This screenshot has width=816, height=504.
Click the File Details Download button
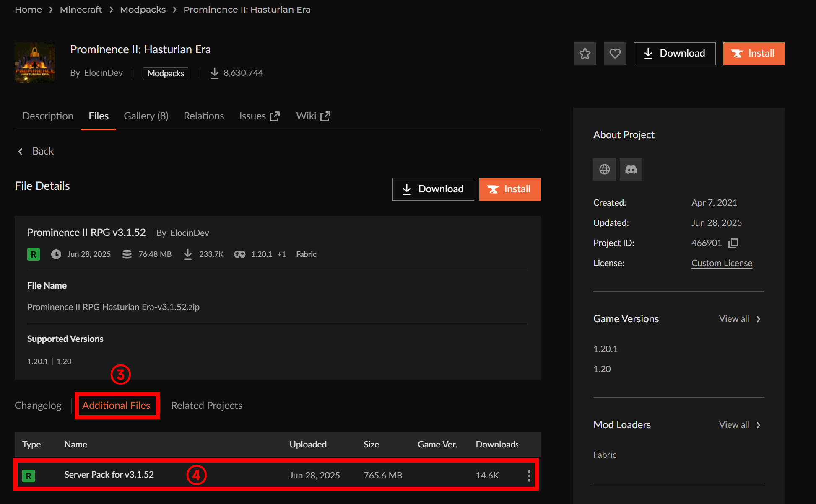(x=433, y=189)
